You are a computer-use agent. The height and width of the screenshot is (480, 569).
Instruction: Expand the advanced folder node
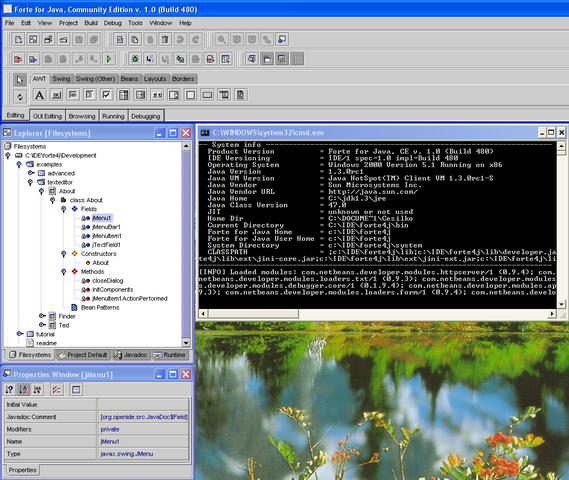(x=31, y=173)
